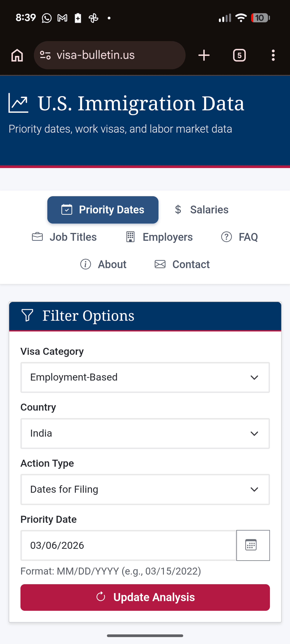The width and height of the screenshot is (290, 644).
Task: Open the tab switcher showing 5 tabs
Action: [x=239, y=55]
